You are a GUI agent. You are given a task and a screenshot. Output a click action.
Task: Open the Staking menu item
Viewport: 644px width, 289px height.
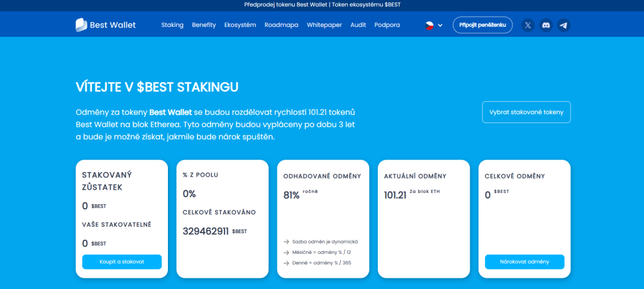[x=172, y=25]
